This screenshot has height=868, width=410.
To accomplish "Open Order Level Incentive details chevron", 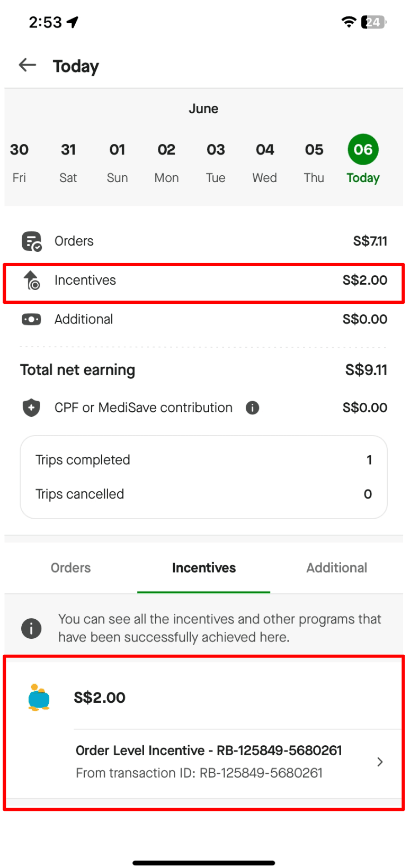I will point(380,762).
